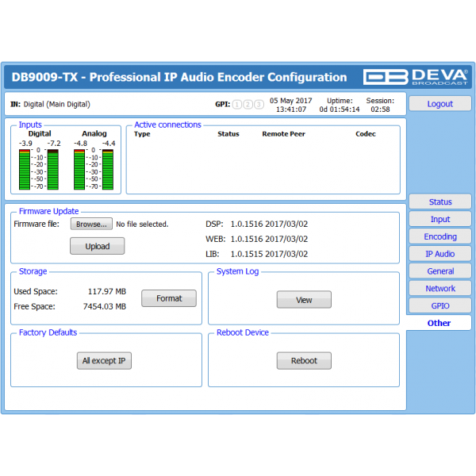Screen dimensions: 476x476
Task: Open the Network settings page
Action: (440, 288)
